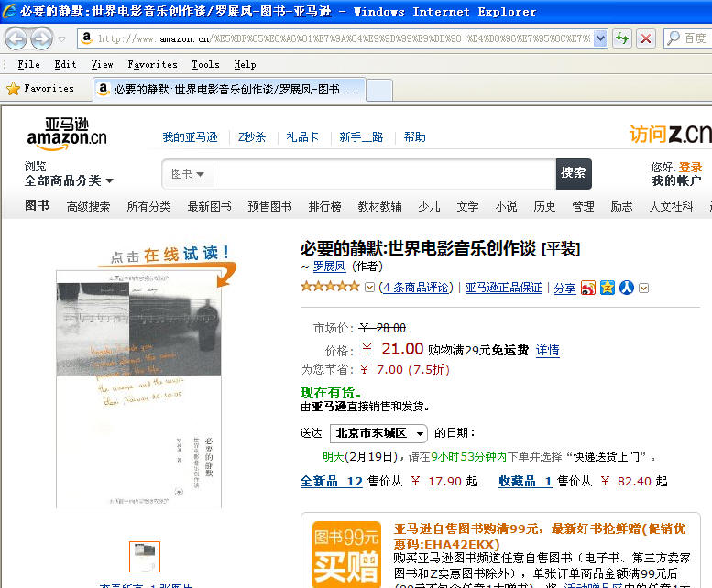Open 教材教辅 category
The width and height of the screenshot is (712, 588).
379,207
